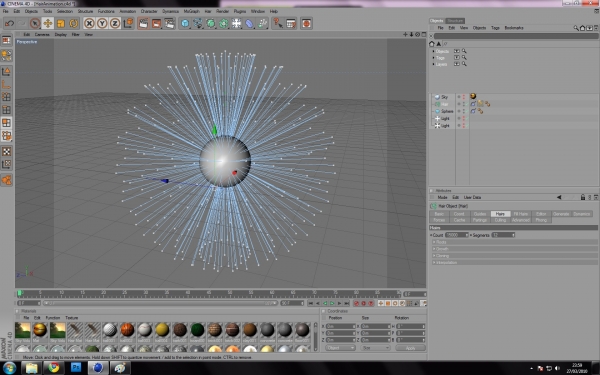Click Render to Picture Viewer icon

pos(157,23)
